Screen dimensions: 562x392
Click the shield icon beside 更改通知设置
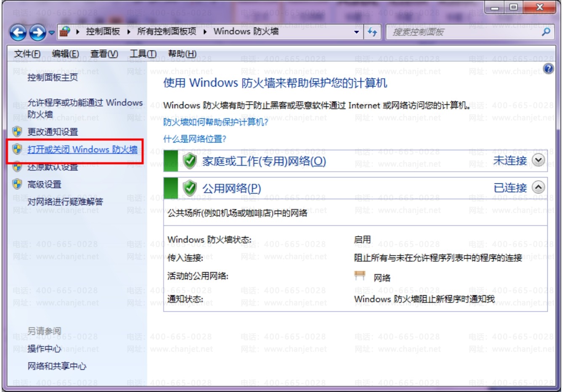(x=17, y=132)
